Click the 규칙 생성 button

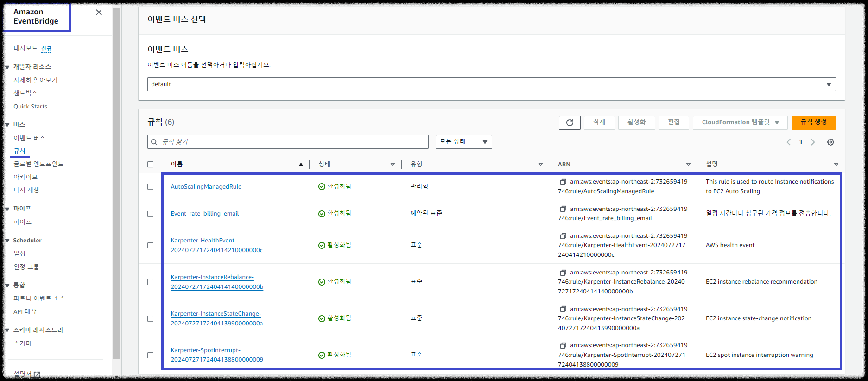tap(814, 122)
